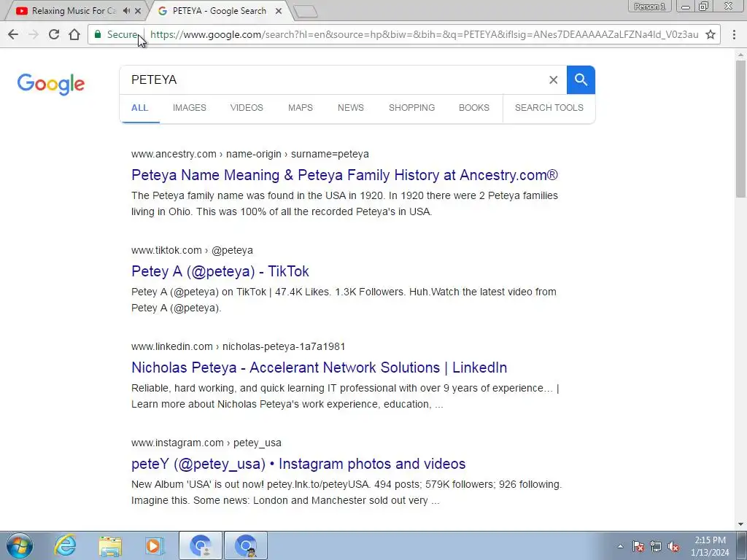Bookmark this page with the star icon
The height and width of the screenshot is (560, 747).
coord(711,34)
